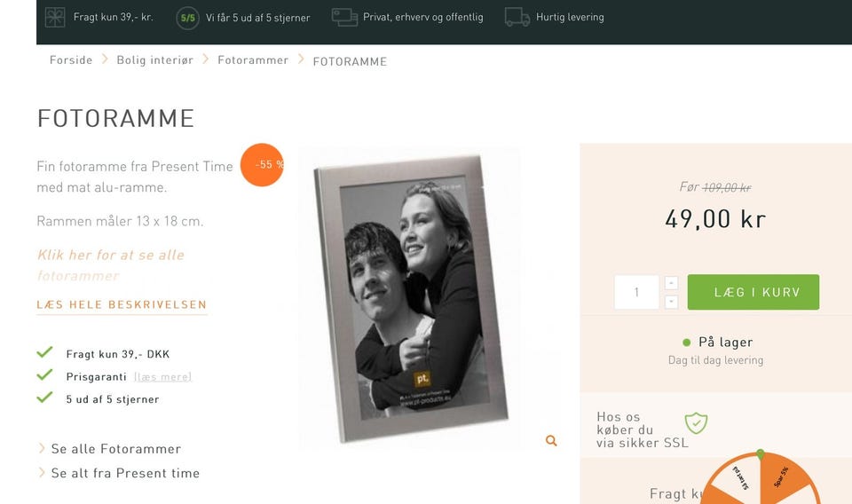
Task: Click the 5 ud af 5 stjerner list item
Action: click(113, 399)
